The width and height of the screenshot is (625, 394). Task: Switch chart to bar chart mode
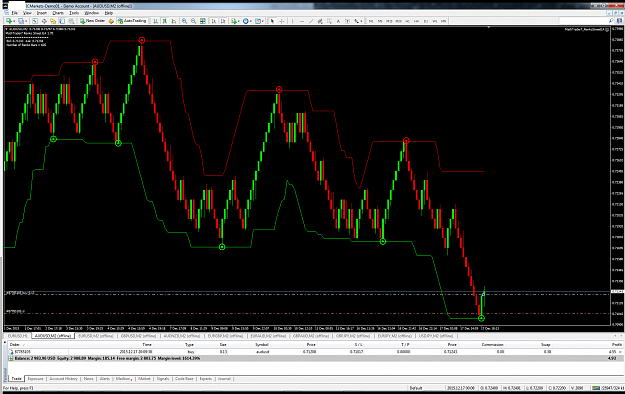(155, 21)
